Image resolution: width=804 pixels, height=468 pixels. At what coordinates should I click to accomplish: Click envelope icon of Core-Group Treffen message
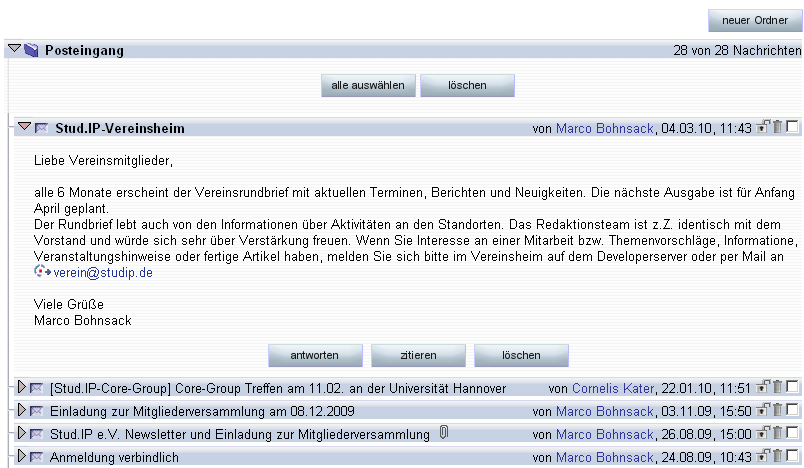(x=36, y=388)
